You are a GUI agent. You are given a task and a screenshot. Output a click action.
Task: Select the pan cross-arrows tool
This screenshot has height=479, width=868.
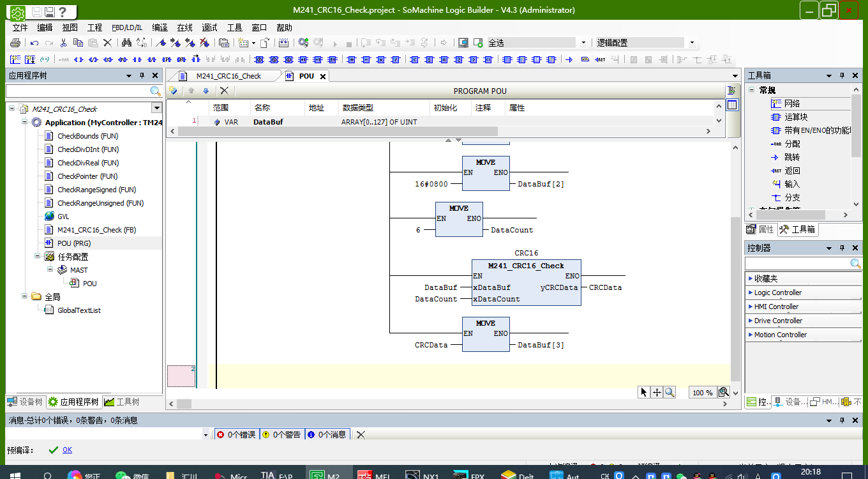pyautogui.click(x=657, y=392)
